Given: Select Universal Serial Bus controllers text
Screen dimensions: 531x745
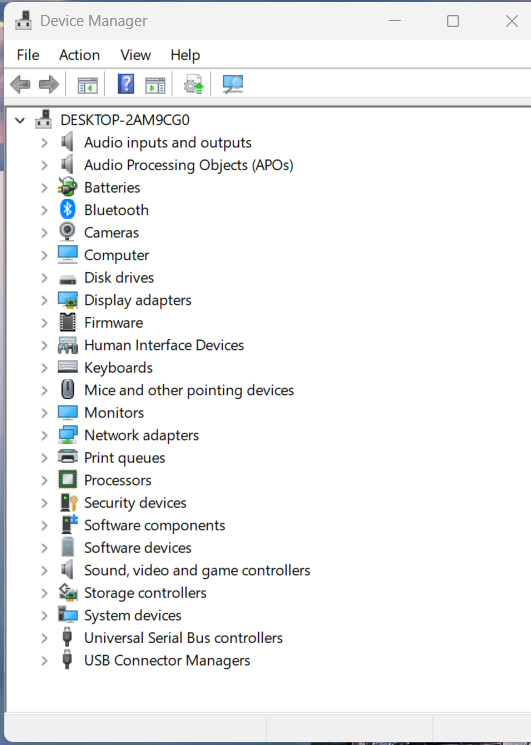Looking at the screenshot, I should (183, 638).
